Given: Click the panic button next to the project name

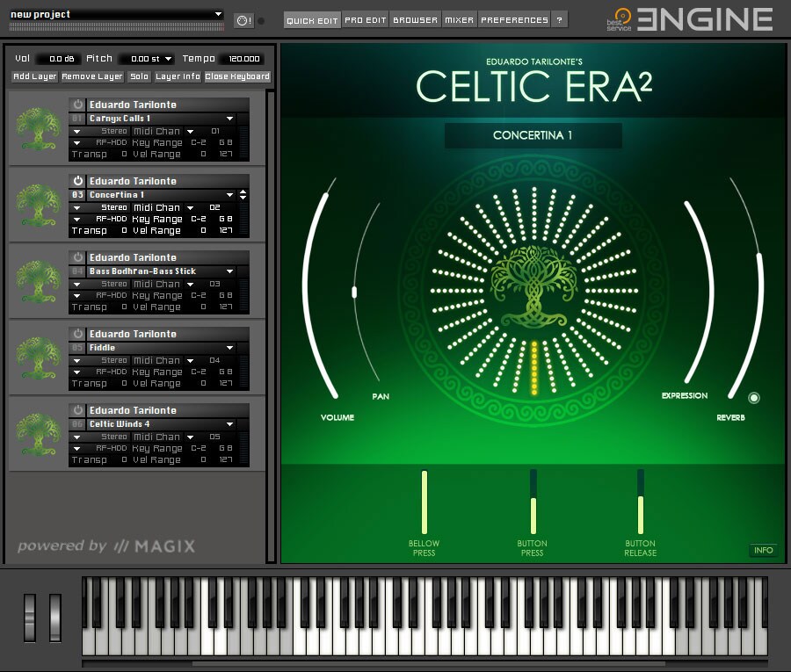Looking at the screenshot, I should tap(244, 21).
